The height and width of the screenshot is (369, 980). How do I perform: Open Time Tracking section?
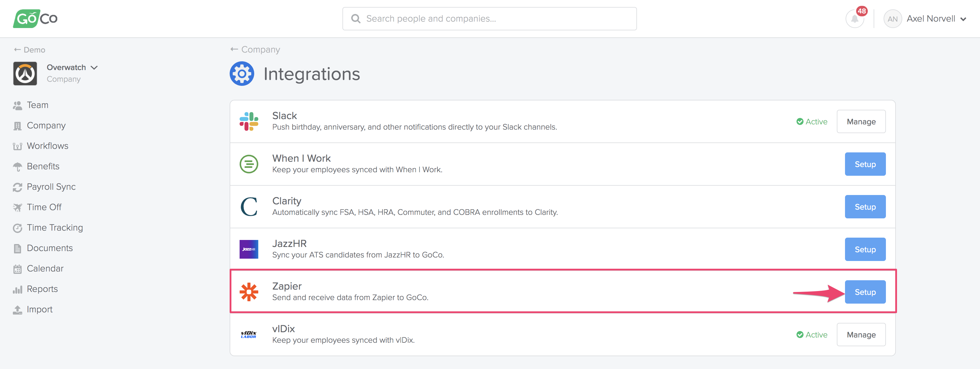pos(55,228)
